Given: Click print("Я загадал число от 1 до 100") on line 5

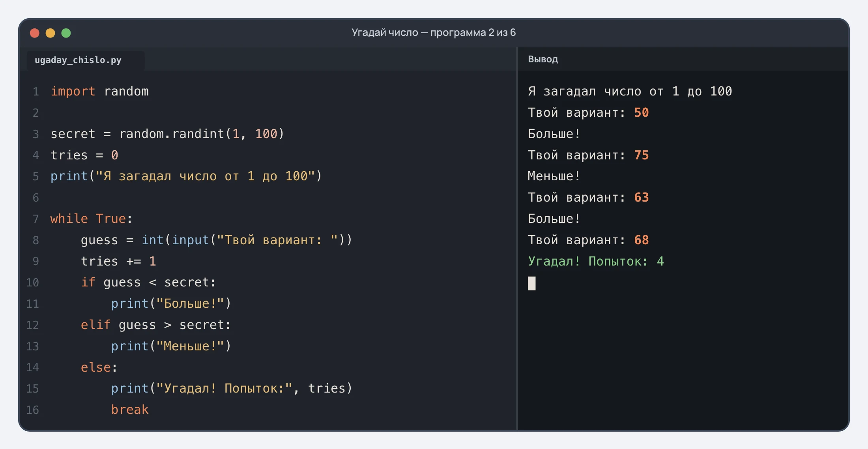Looking at the screenshot, I should [186, 176].
